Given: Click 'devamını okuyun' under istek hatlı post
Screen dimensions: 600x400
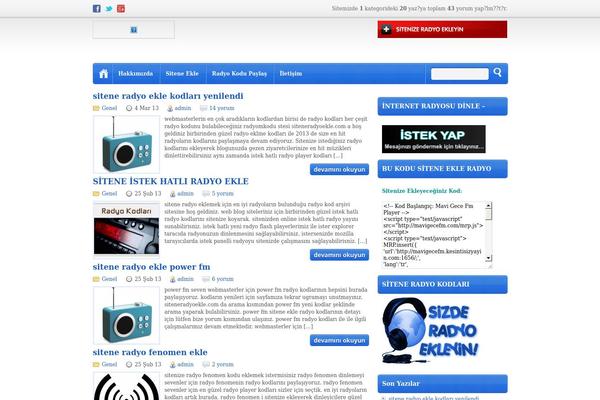Looking at the screenshot, I should [x=339, y=255].
